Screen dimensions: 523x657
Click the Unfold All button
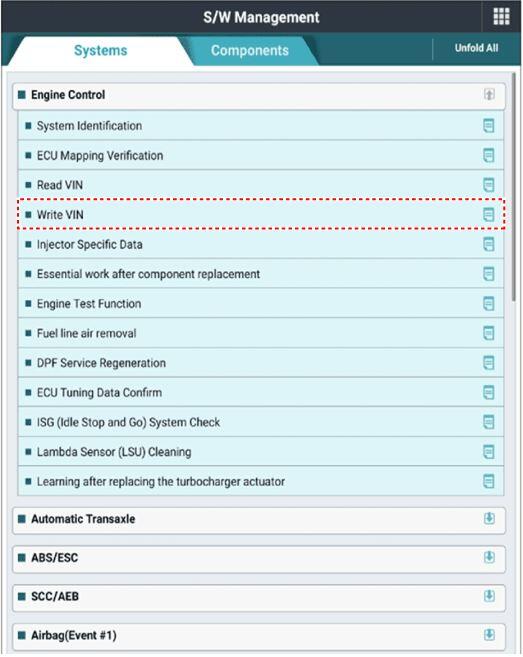476,48
